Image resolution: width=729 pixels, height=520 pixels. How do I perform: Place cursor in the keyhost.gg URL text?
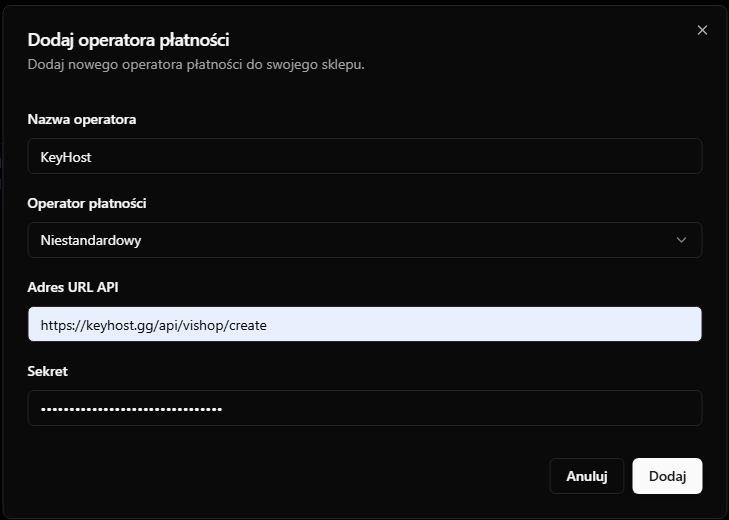153,325
